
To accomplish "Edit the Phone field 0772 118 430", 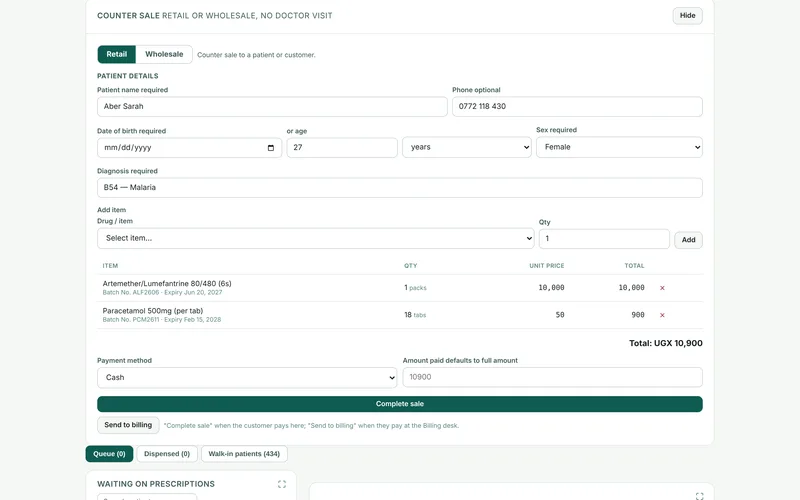I will click(x=577, y=107).
